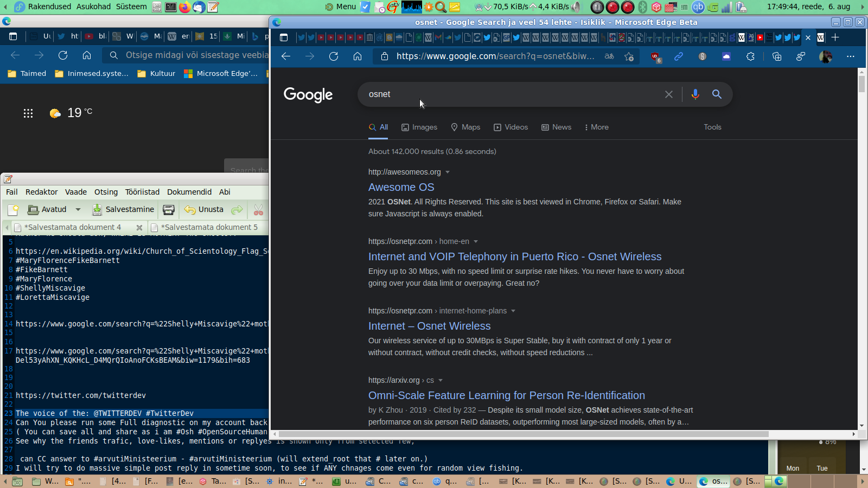Start voice search with microphone icon

(695, 94)
